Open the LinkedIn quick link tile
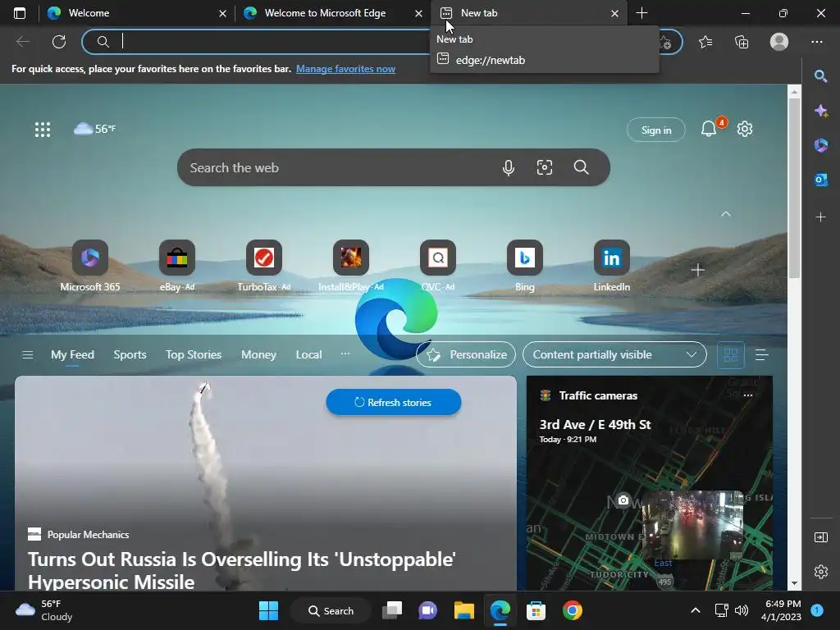Image resolution: width=840 pixels, height=630 pixels. click(611, 266)
